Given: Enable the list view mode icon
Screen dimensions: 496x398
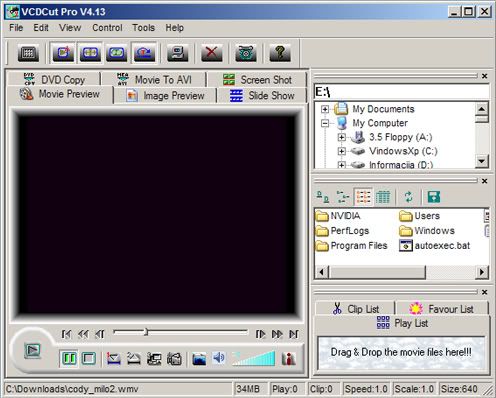Looking at the screenshot, I should (363, 197).
